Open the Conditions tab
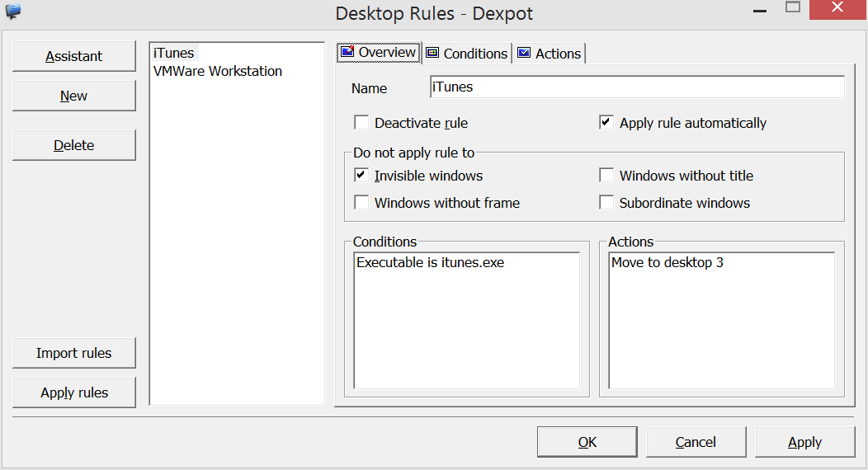 coord(467,53)
